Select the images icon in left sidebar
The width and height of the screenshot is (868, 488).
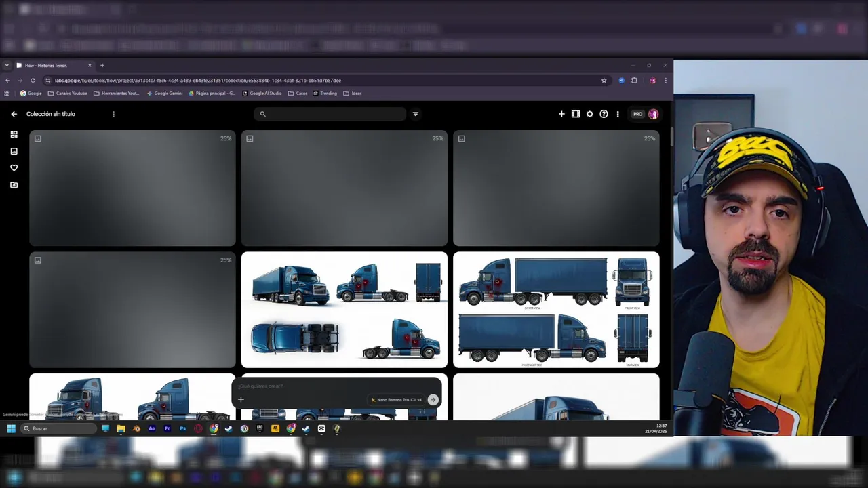pyautogui.click(x=14, y=151)
